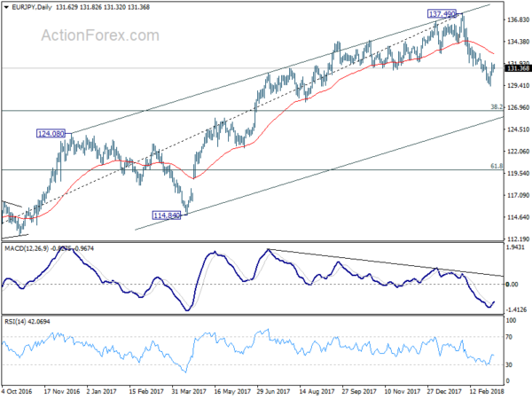Click the 137.490 high price label
Image resolution: width=532 pixels, height=399 pixels.
click(x=442, y=14)
